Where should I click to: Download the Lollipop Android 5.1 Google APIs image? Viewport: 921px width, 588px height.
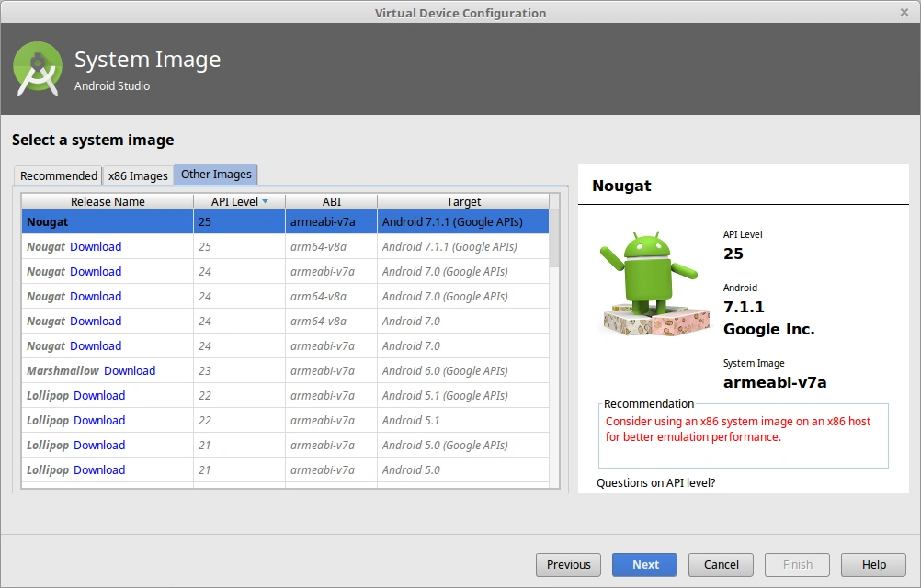click(x=99, y=395)
